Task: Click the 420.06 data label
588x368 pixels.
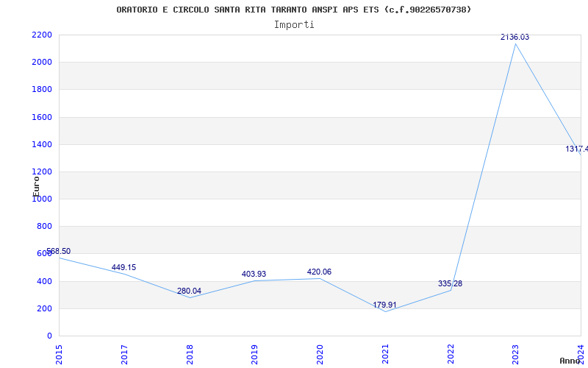Action: point(319,272)
